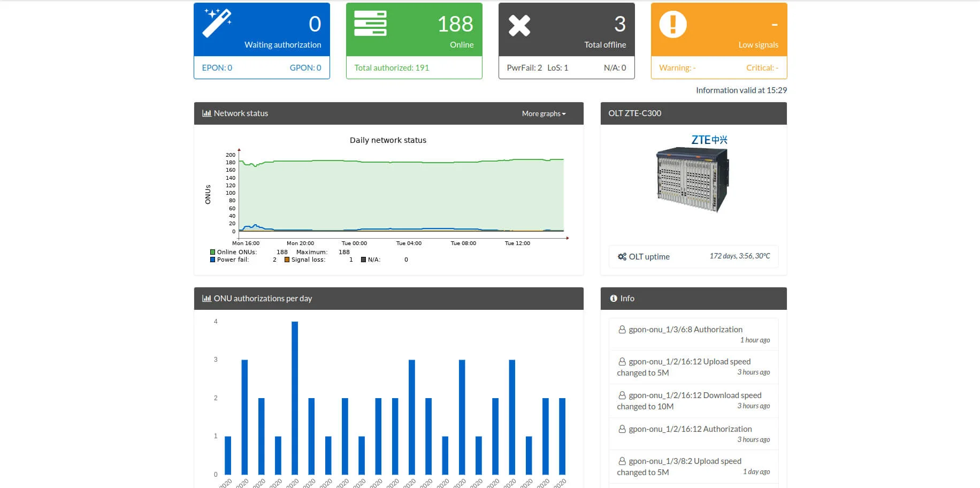The image size is (980, 488).
Task: Toggle the Online ONUs legend entry
Action: [x=233, y=252]
